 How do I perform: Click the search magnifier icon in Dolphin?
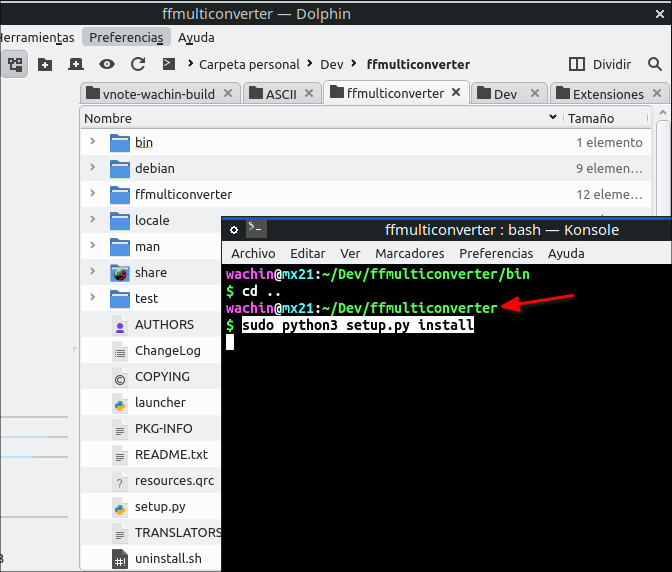pos(654,64)
